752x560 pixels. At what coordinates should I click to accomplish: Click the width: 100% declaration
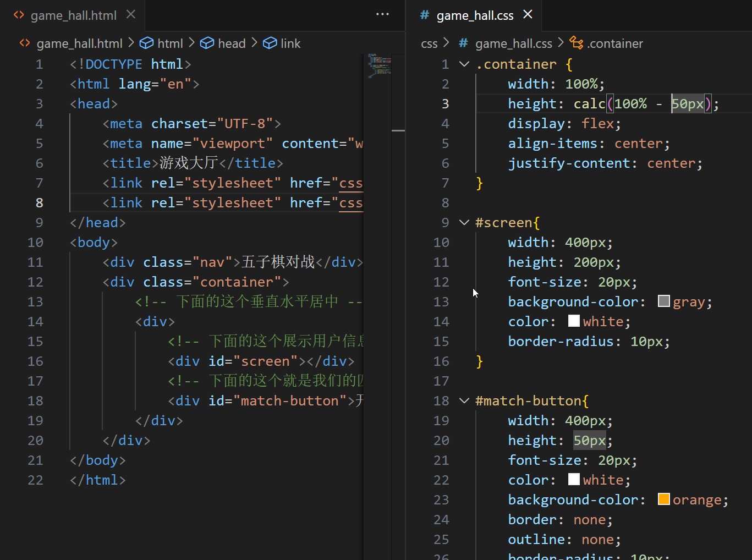pos(556,84)
